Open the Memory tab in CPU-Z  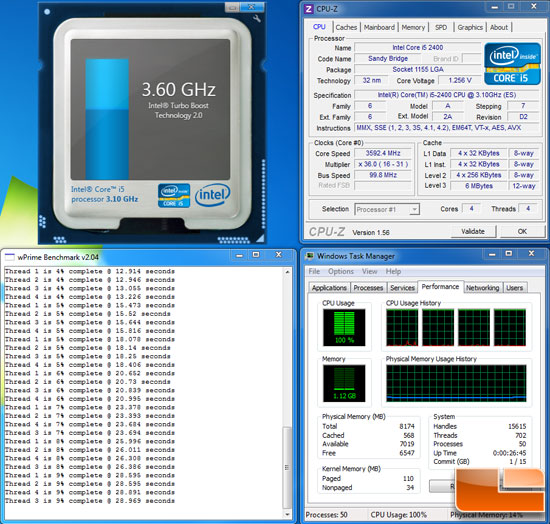[x=413, y=27]
